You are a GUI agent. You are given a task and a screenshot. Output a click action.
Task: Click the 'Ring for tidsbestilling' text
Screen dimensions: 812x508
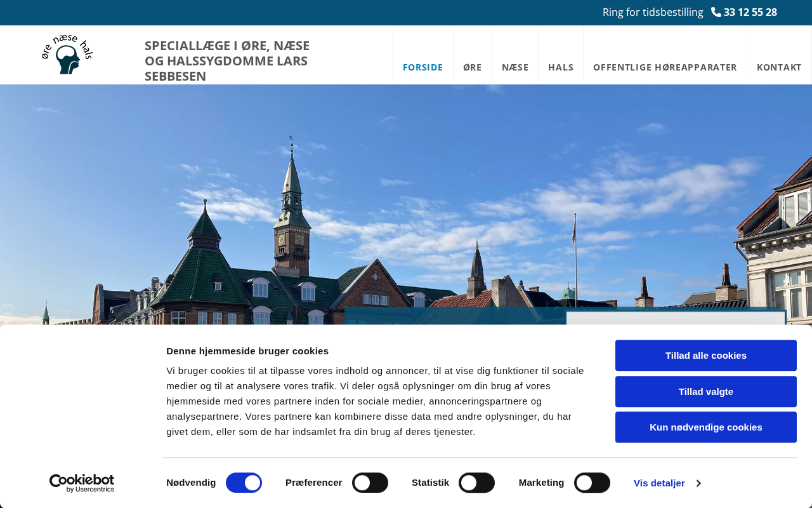click(x=653, y=12)
